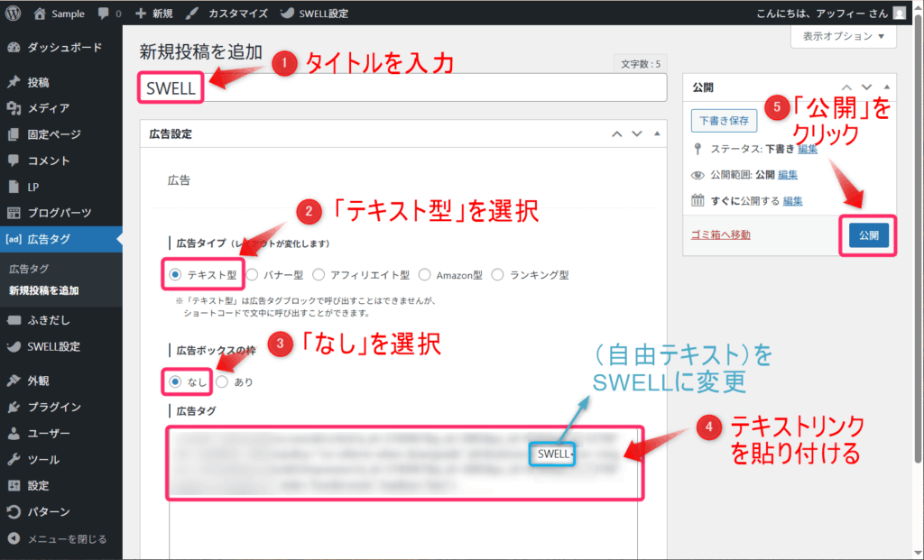The height and width of the screenshot is (560, 924).
Task: Open 広告タグ list submenu item
Action: [x=29, y=269]
